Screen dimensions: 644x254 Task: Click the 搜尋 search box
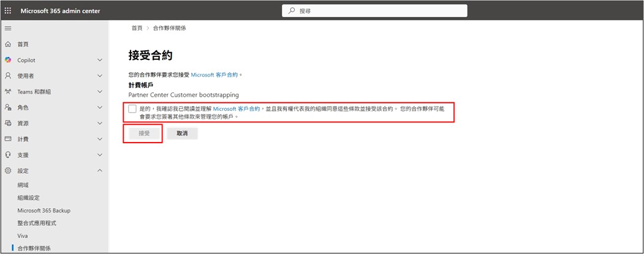376,11
